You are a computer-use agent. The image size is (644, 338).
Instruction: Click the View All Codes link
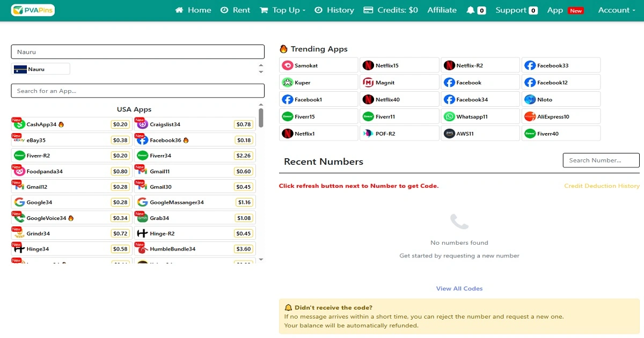click(x=459, y=289)
